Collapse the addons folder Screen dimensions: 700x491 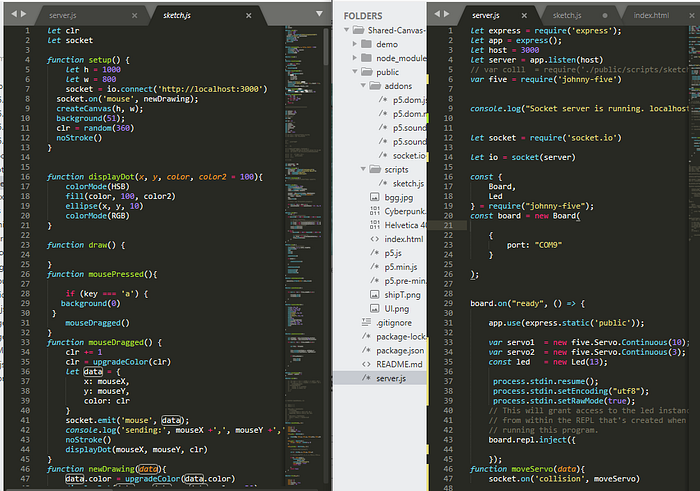[x=363, y=85]
